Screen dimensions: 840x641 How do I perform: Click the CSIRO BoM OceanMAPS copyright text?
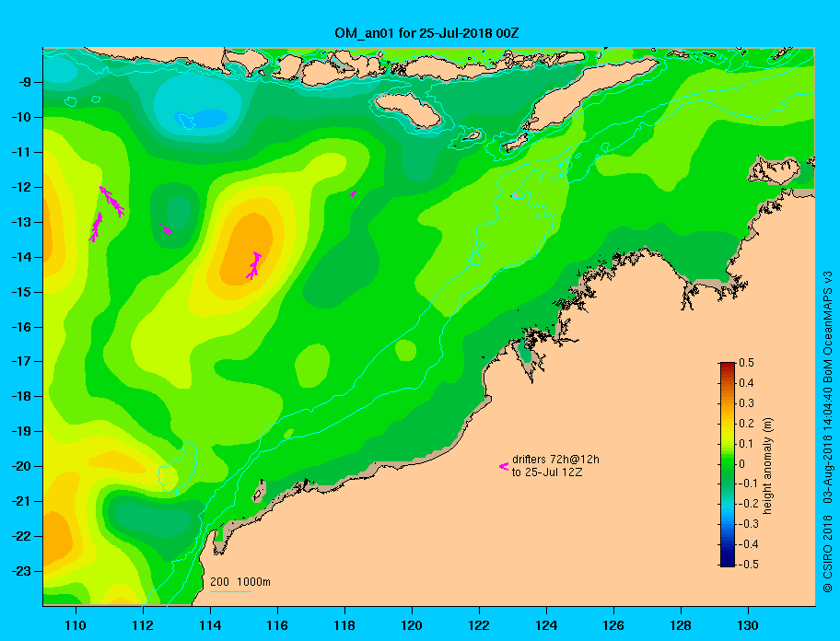point(827,431)
